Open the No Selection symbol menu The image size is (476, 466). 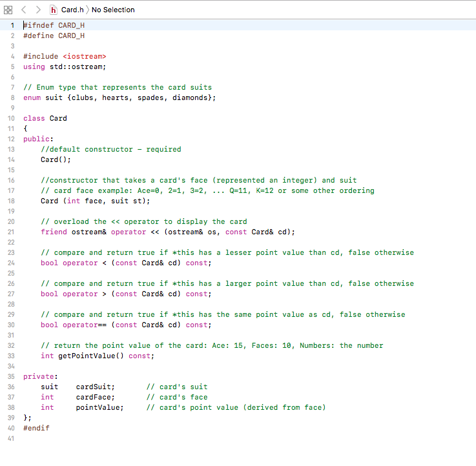click(113, 10)
